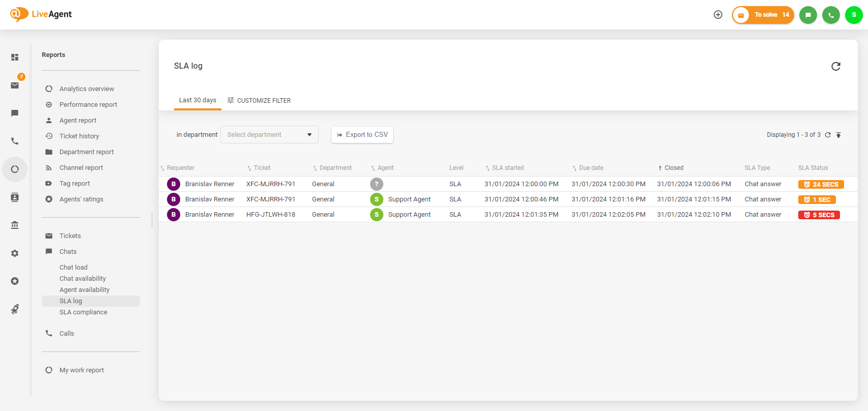Click the rocket icon in sidebar

[x=15, y=309]
